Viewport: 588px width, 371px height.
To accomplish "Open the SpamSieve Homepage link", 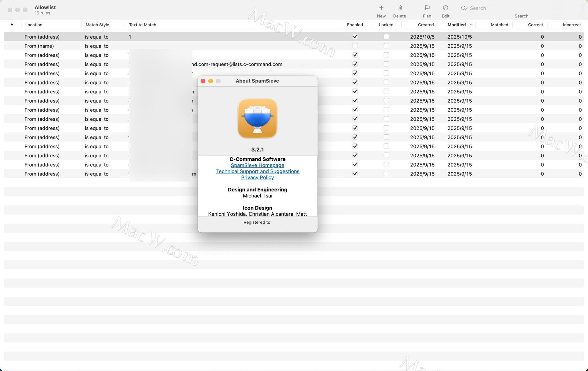I will 257,165.
